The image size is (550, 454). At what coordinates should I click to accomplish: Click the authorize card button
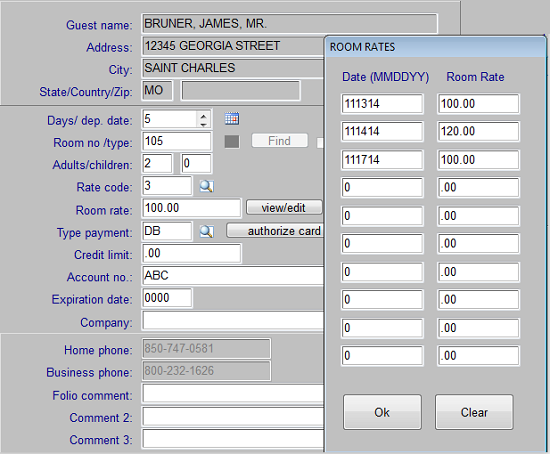click(x=275, y=231)
